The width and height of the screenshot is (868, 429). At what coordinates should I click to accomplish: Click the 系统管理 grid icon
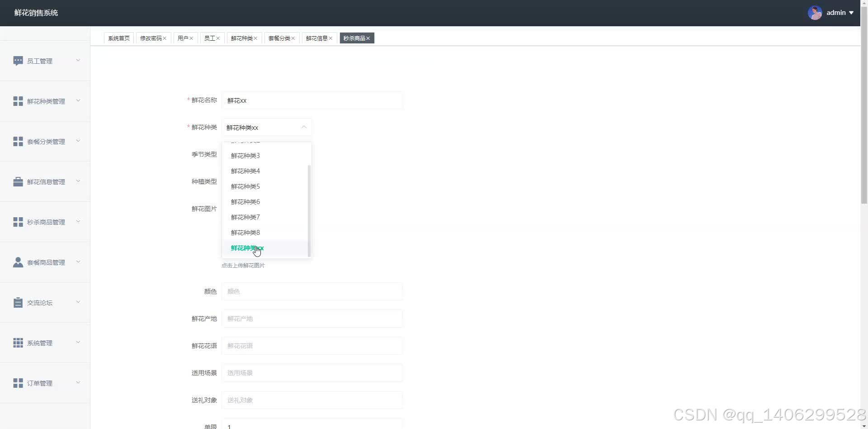pyautogui.click(x=18, y=343)
